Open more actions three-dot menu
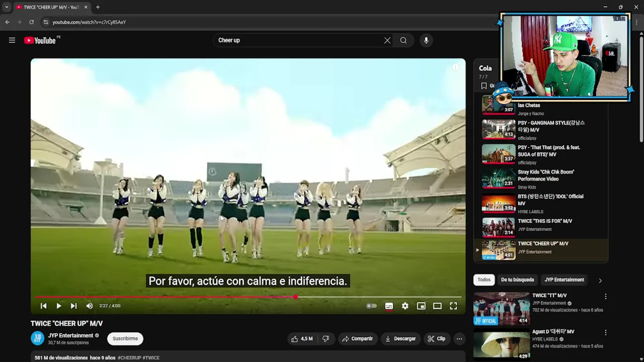The height and width of the screenshot is (362, 644). [x=459, y=339]
